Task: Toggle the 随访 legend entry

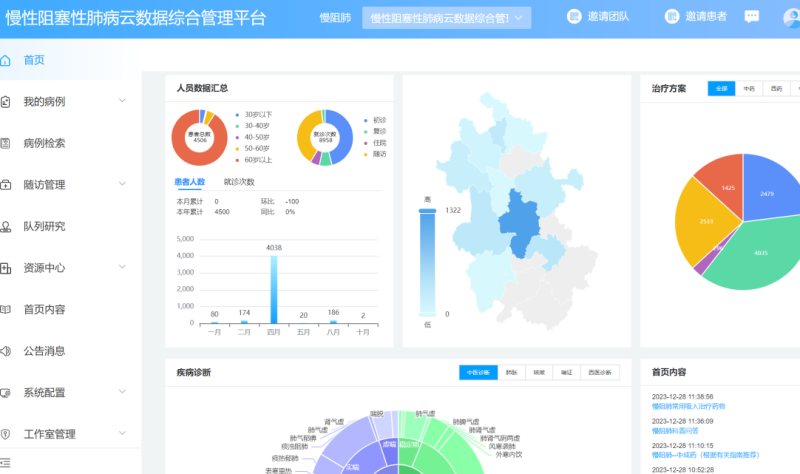Action: (374, 154)
